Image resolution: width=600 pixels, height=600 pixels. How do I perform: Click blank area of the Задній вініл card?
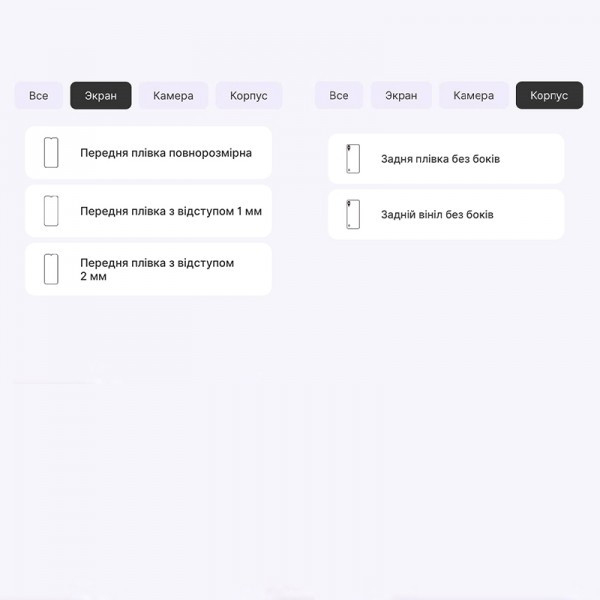point(530,214)
